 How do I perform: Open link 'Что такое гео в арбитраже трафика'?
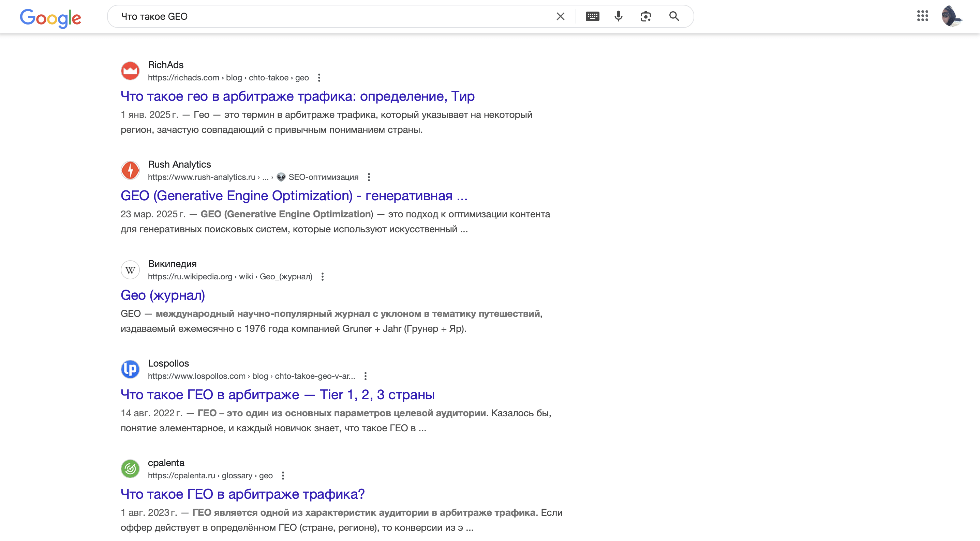(x=297, y=96)
